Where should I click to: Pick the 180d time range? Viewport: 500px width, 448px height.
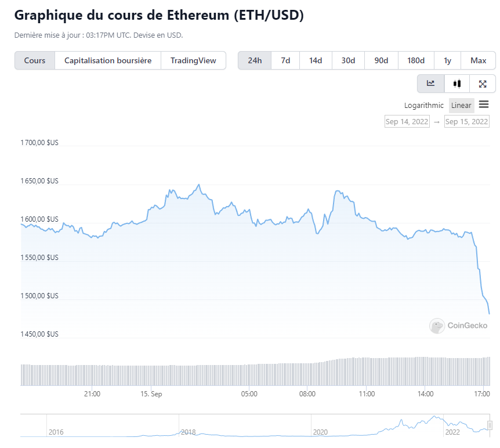tap(416, 60)
